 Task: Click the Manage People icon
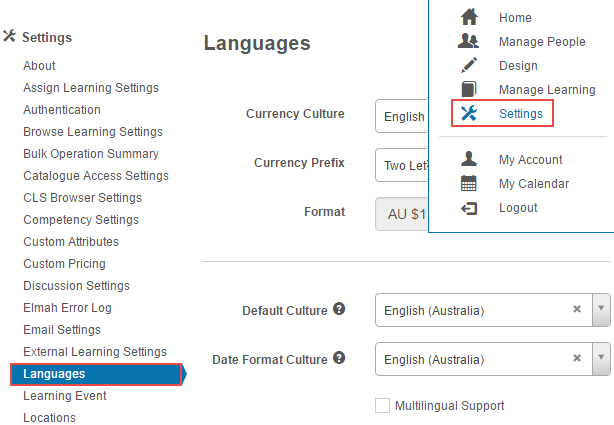tap(468, 42)
